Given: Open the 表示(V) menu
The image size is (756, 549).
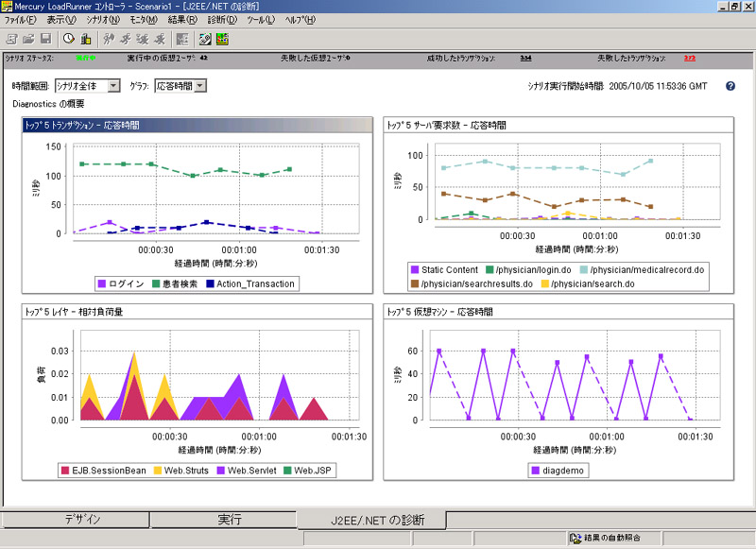Looking at the screenshot, I should point(61,20).
